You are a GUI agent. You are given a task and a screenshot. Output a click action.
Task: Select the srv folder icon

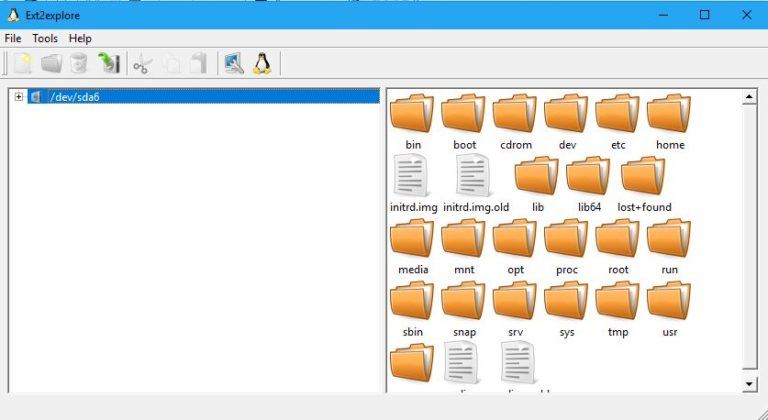click(x=515, y=300)
